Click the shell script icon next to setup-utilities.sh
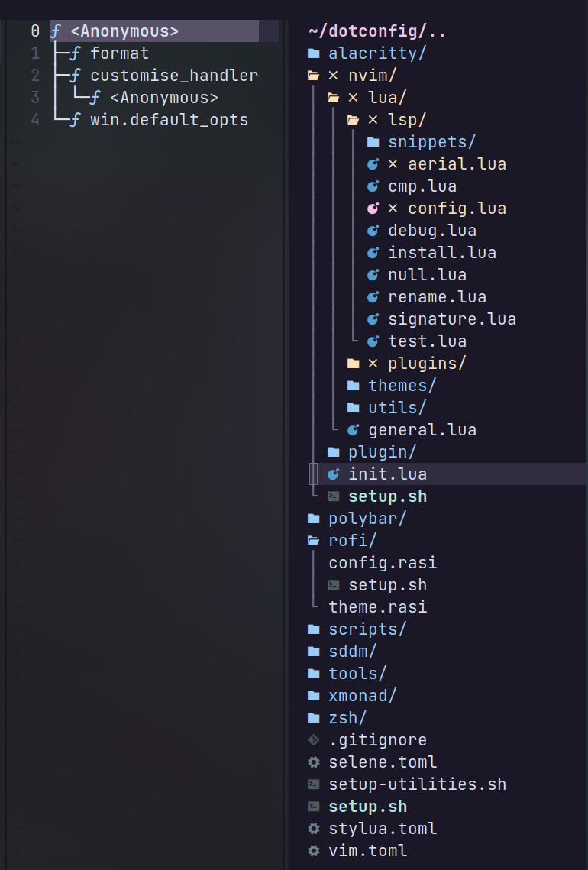This screenshot has height=870, width=588. [x=313, y=784]
